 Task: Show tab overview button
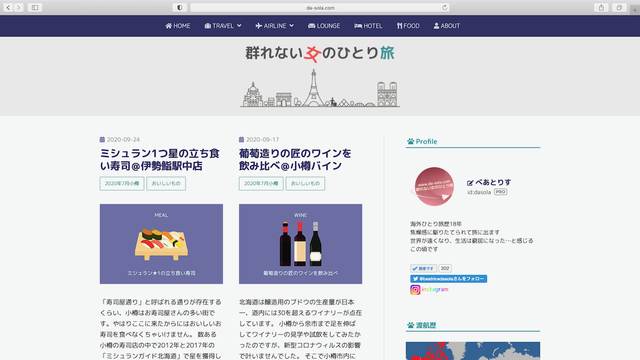[619, 7]
